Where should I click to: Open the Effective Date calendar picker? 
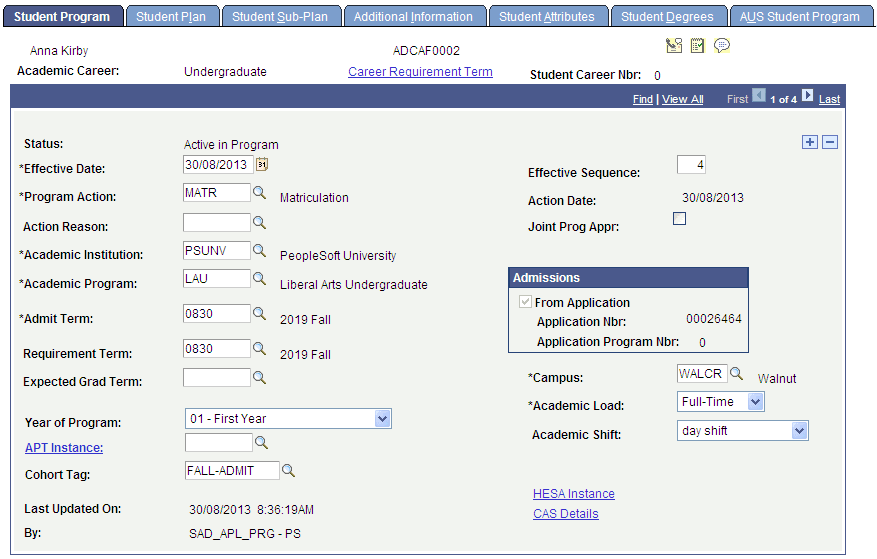click(x=262, y=165)
